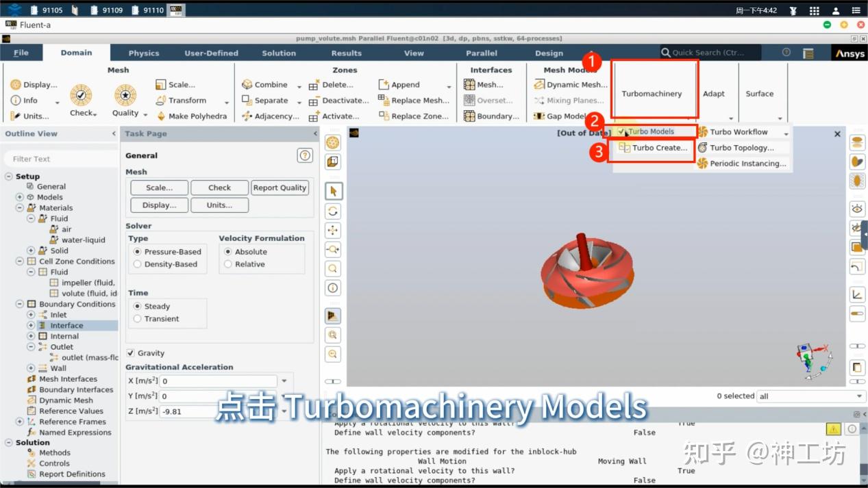868x488 pixels.
Task: Open Replace Mesh tool
Action: click(x=414, y=101)
